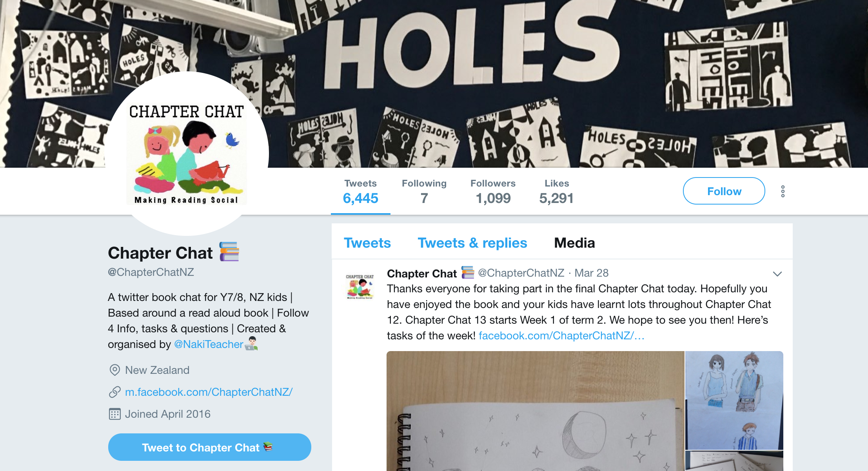Image resolution: width=868 pixels, height=471 pixels.
Task: Click the books emoji beside profile name
Action: pos(229,252)
